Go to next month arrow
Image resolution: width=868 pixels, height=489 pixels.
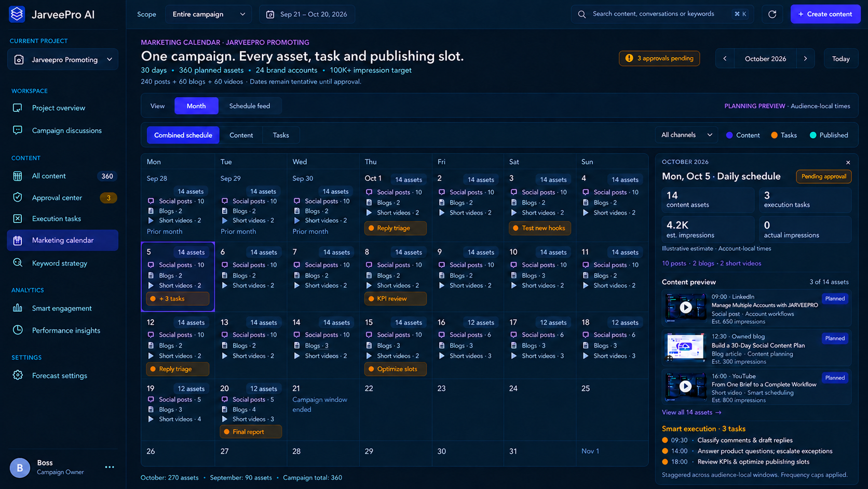[x=806, y=59]
